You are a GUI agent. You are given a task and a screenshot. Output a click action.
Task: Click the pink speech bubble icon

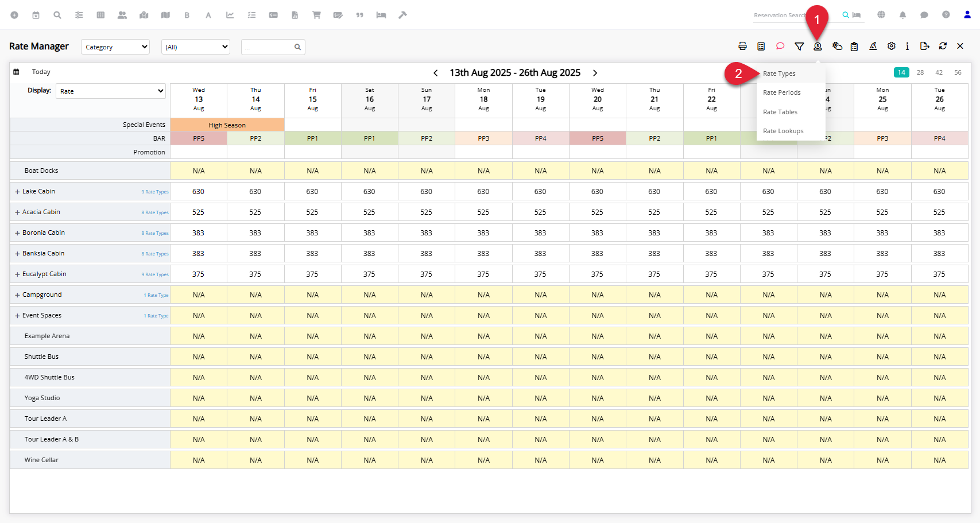point(780,46)
